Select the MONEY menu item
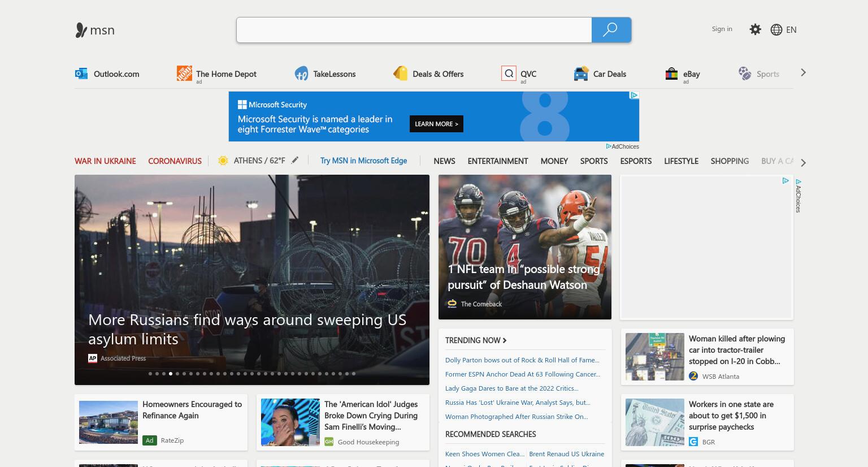 [554, 161]
